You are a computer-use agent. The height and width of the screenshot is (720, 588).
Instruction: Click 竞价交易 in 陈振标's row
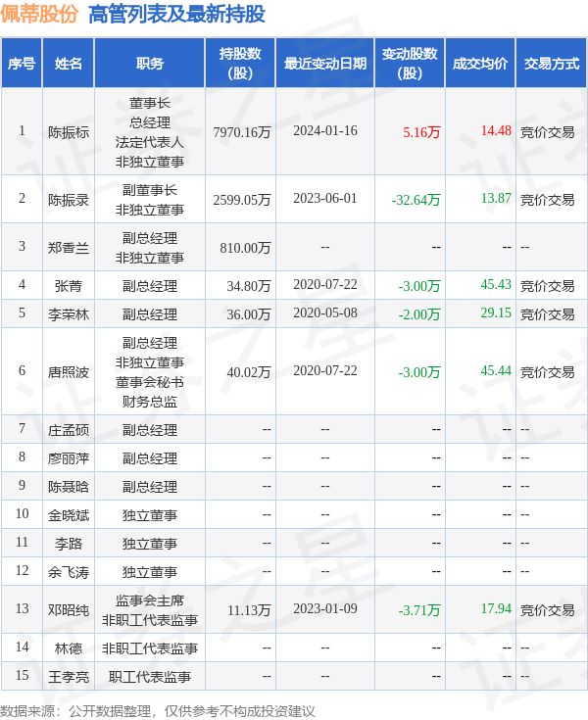pyautogui.click(x=547, y=132)
